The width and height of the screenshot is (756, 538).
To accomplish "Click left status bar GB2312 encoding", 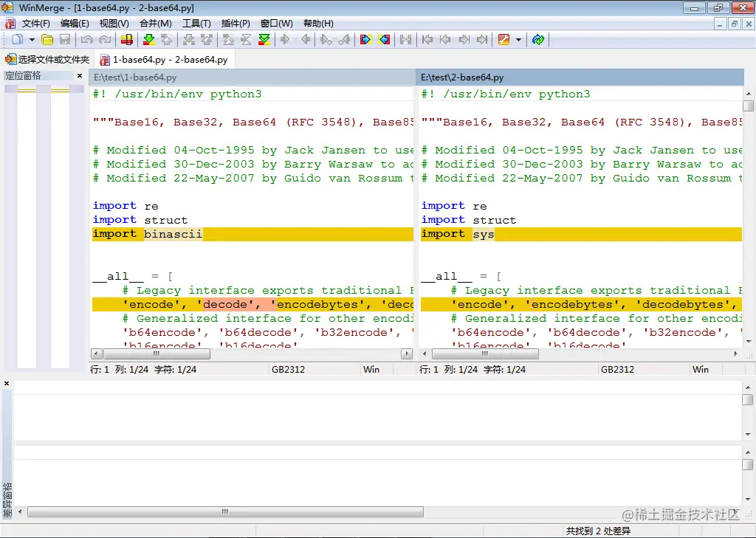I will (x=289, y=370).
